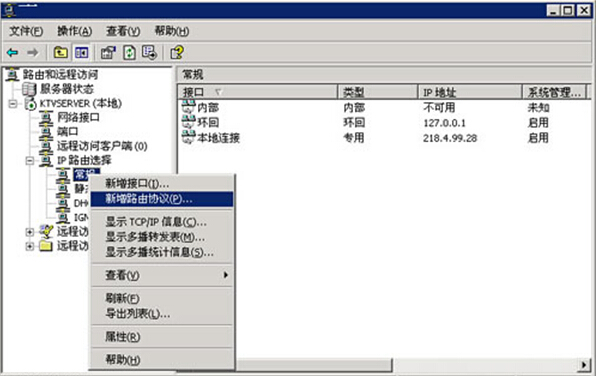Screen dimensions: 610x376
Task: Sort by the 接口 column header
Action: (x=258, y=92)
